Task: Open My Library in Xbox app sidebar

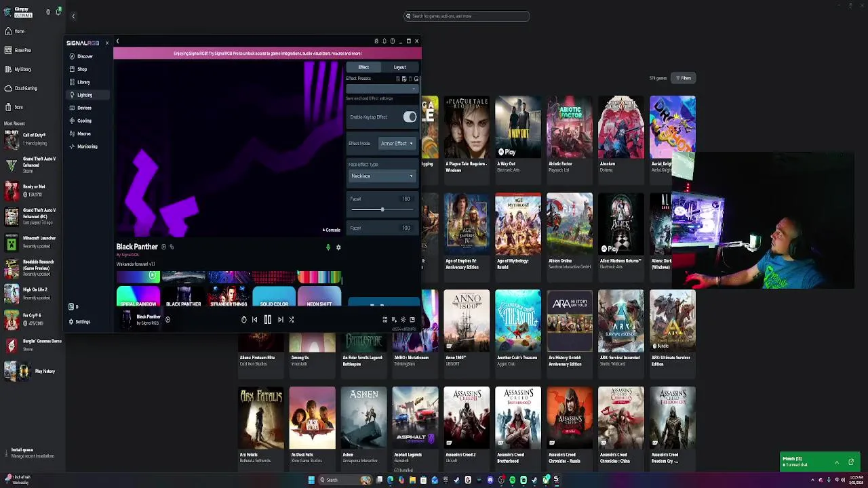Action: tap(18, 69)
